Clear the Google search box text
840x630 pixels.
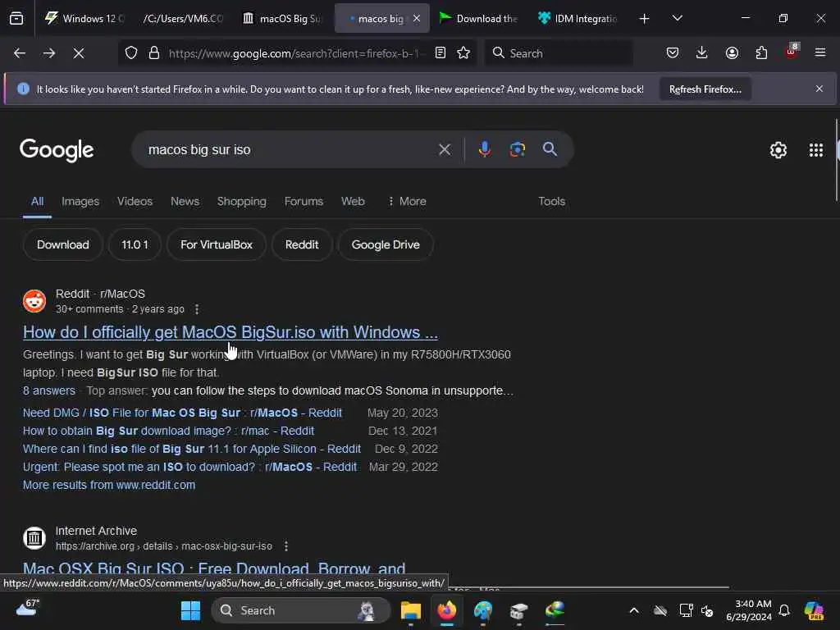444,149
